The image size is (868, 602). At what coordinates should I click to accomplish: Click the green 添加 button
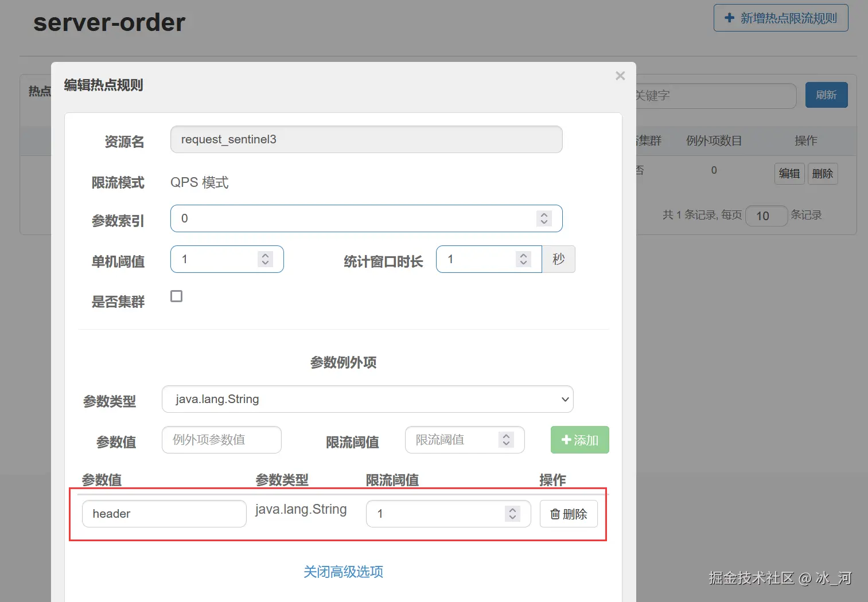[579, 440]
